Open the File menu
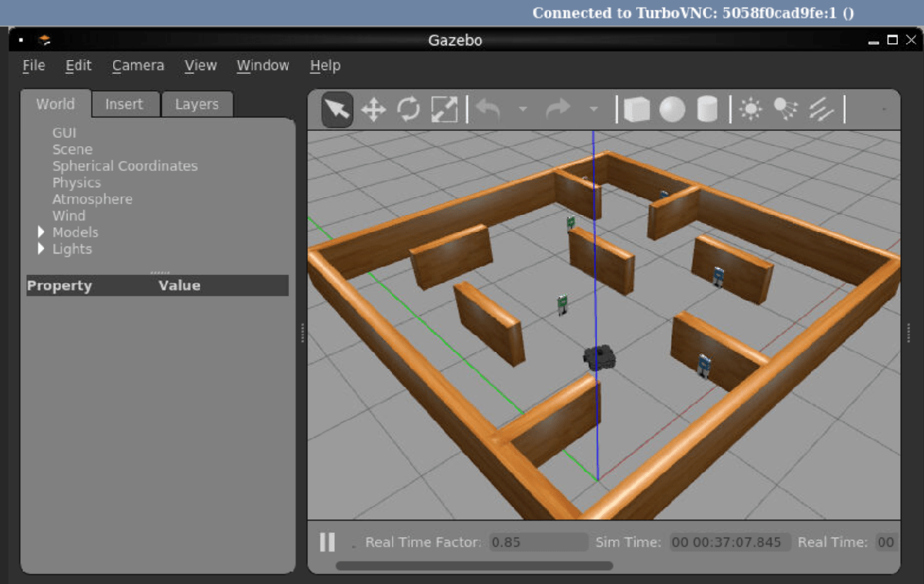The height and width of the screenshot is (584, 924). [34, 65]
